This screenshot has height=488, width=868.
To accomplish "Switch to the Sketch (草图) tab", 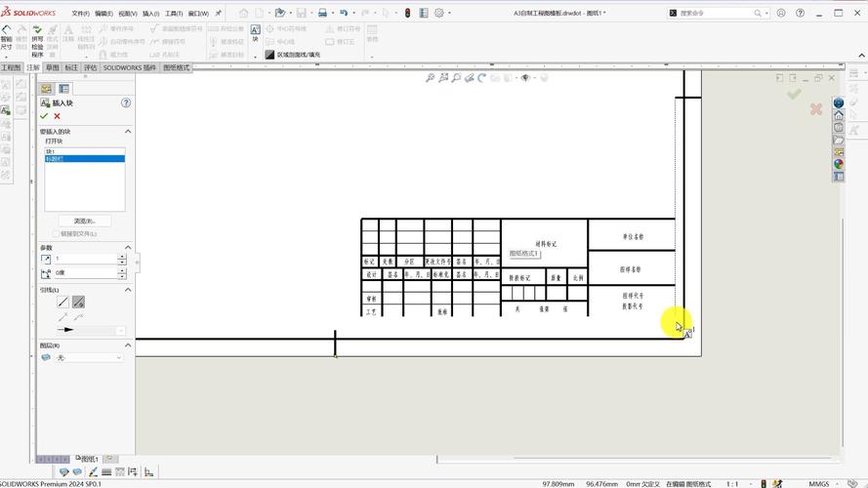I will (53, 67).
